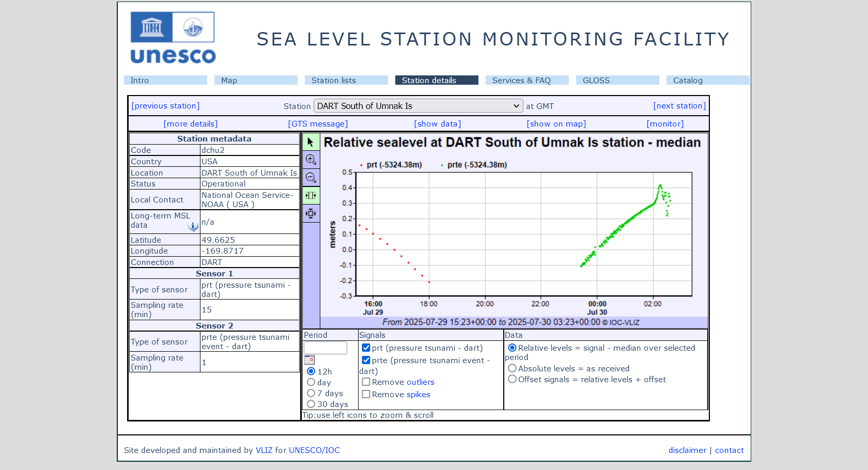This screenshot has height=470, width=868.
Task: Click the latitude value 49.6625
Action: 250,240
